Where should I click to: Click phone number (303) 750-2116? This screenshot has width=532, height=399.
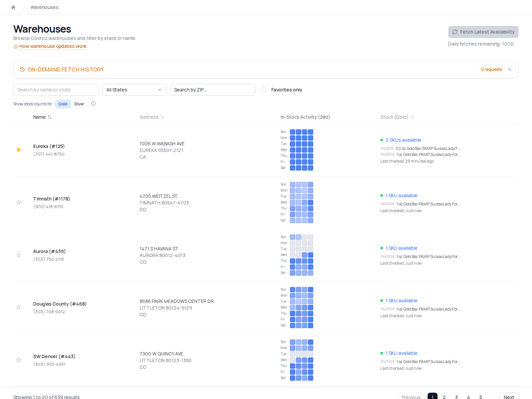[49, 259]
